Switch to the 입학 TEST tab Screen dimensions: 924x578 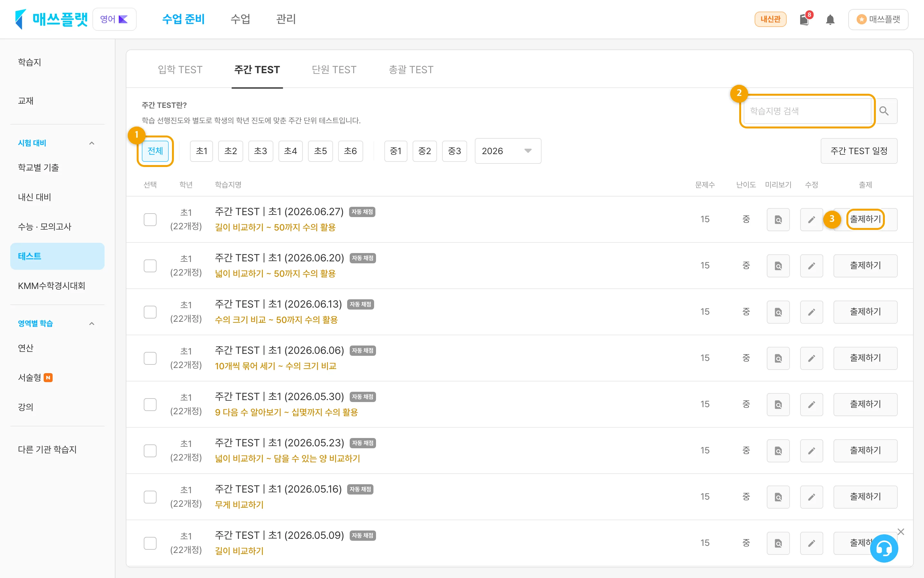180,70
